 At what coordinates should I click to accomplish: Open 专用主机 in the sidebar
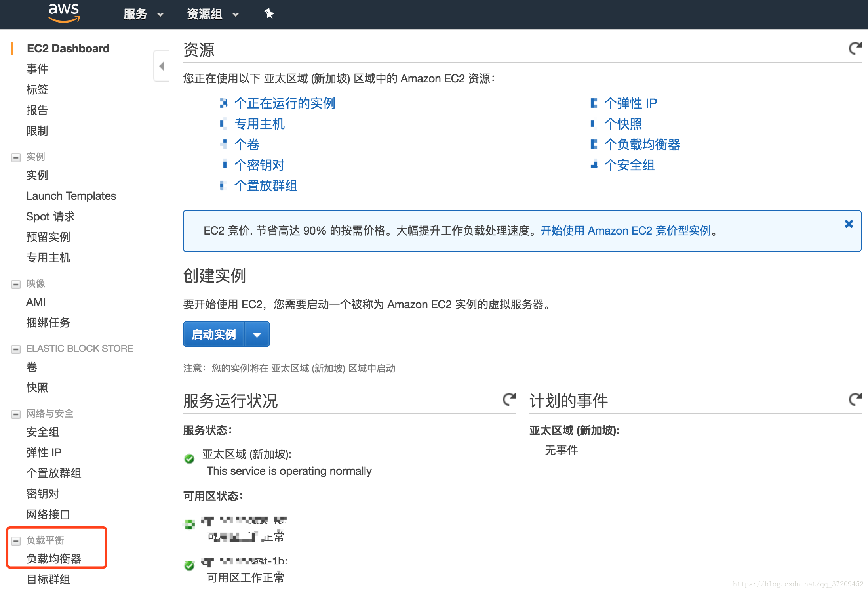pyautogui.click(x=48, y=258)
